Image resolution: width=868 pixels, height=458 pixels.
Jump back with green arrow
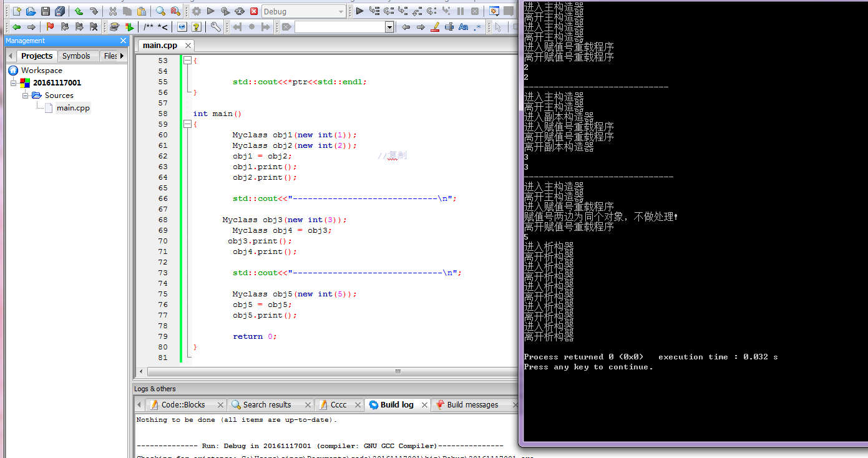click(x=16, y=27)
